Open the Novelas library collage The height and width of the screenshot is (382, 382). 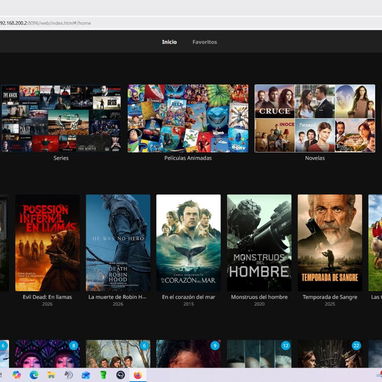[315, 118]
